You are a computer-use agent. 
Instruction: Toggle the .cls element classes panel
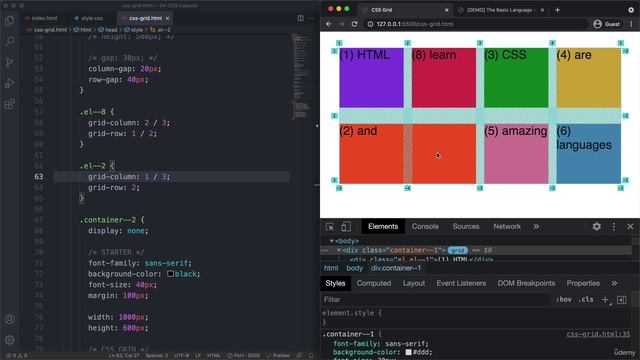pyautogui.click(x=586, y=300)
